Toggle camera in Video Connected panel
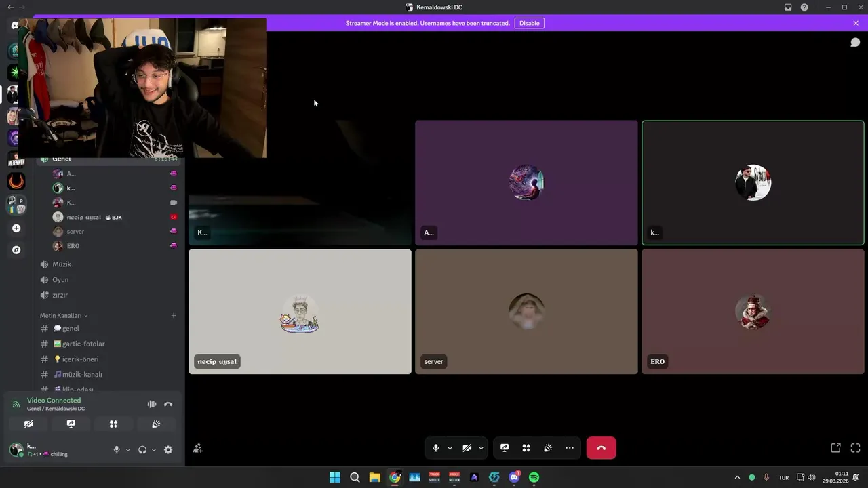Image resolution: width=868 pixels, height=488 pixels. click(28, 424)
